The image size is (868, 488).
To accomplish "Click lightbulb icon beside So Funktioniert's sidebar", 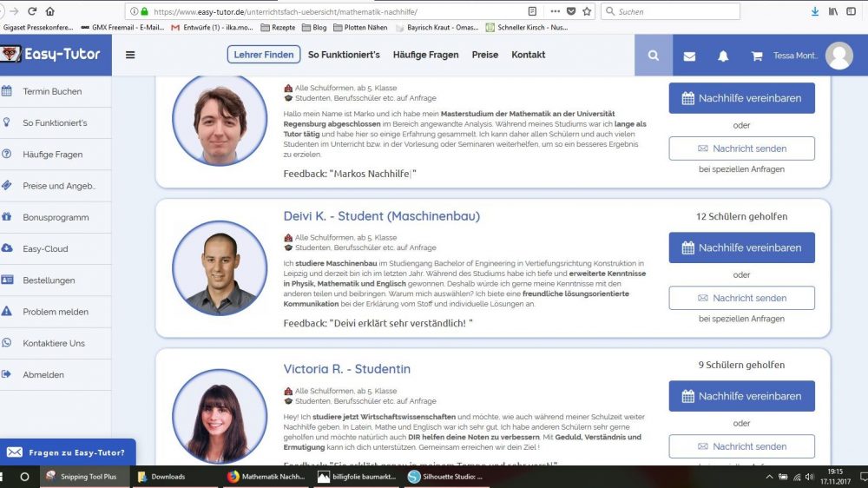I will point(7,122).
